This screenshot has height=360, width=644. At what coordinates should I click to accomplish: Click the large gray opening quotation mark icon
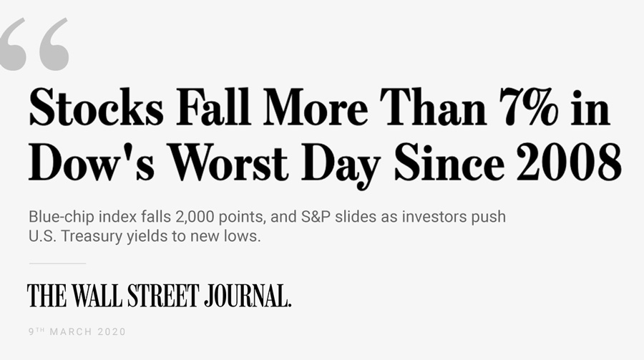coord(34,44)
